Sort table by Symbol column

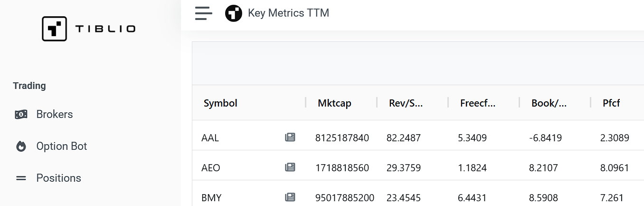(220, 103)
